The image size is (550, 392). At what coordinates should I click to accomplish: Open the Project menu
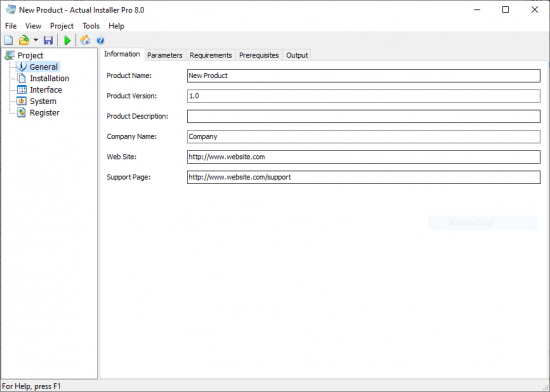[x=62, y=26]
